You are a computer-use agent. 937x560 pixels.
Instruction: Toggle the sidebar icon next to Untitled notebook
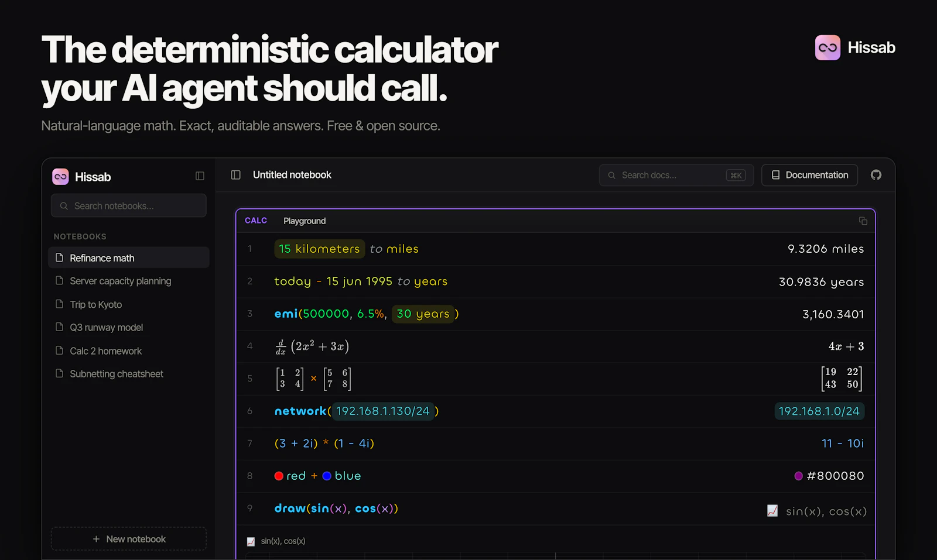236,175
